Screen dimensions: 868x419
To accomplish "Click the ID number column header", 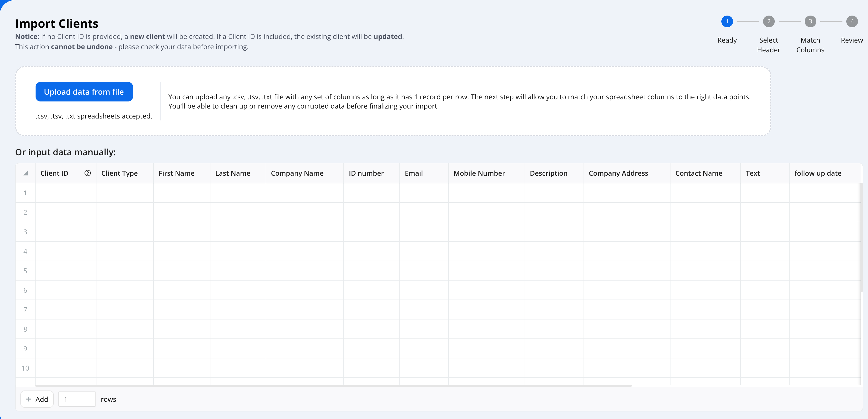I will point(372,173).
